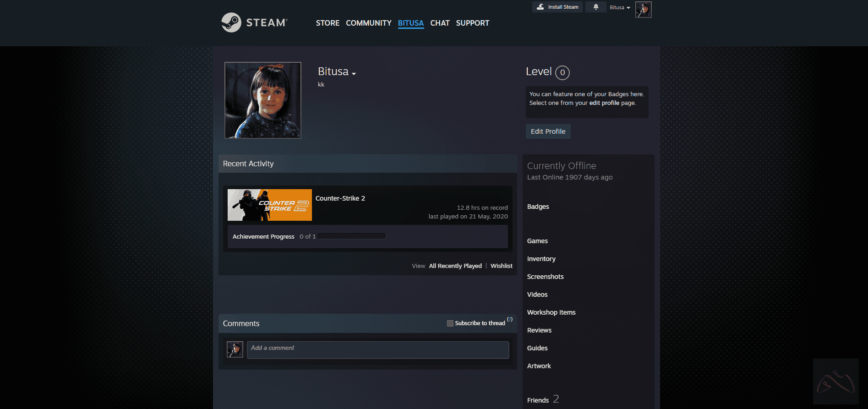Click the Comments section heading

[241, 324]
